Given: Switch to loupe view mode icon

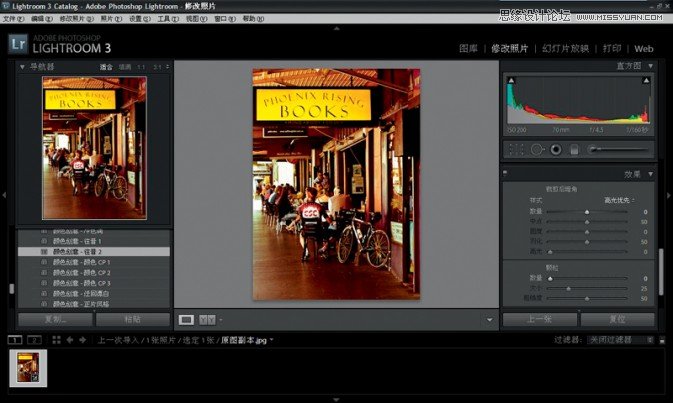Looking at the screenshot, I should [186, 320].
